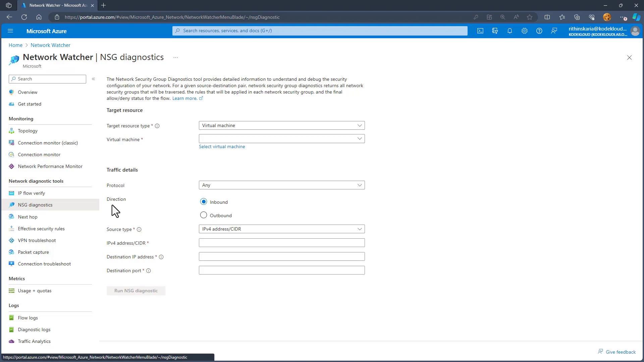Close the Network Watcher blade
Image resolution: width=644 pixels, height=362 pixels.
tap(629, 58)
